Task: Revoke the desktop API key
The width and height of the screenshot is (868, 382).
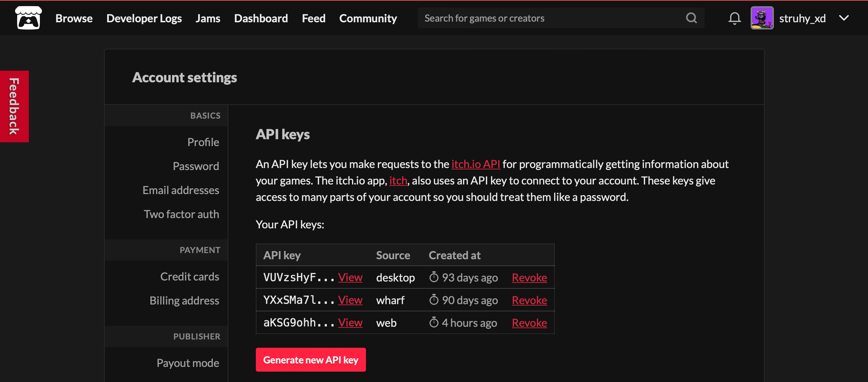Action: (x=529, y=277)
